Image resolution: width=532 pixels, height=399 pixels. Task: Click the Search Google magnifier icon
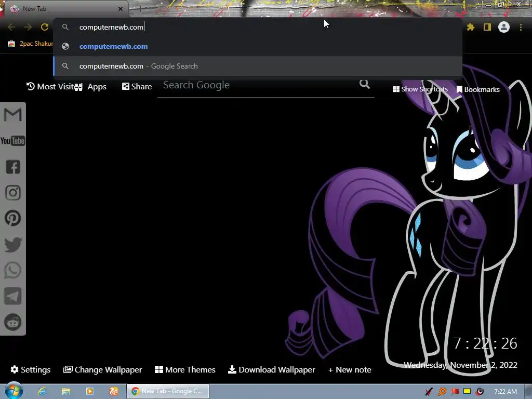[x=365, y=84]
